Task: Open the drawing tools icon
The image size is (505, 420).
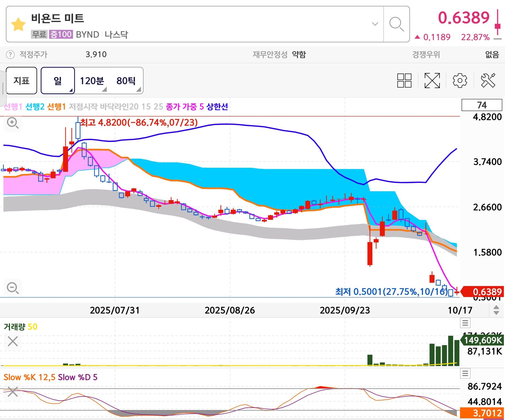Action: 488,81
